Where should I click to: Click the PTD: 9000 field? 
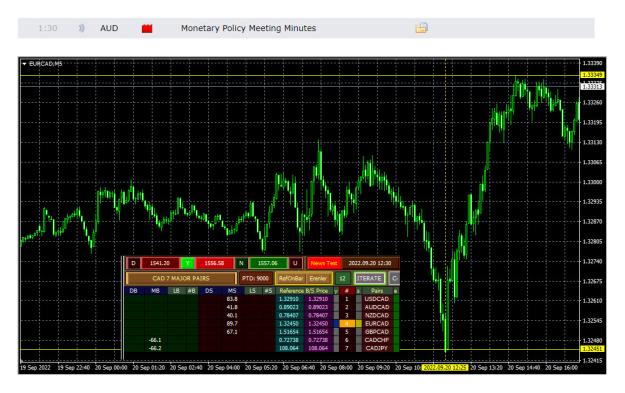(x=256, y=278)
